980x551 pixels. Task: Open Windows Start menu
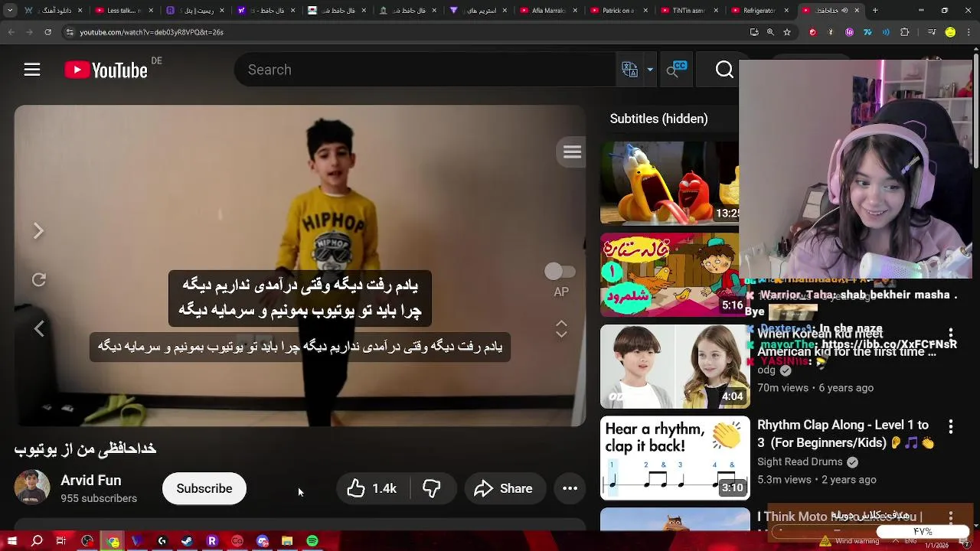[11, 541]
